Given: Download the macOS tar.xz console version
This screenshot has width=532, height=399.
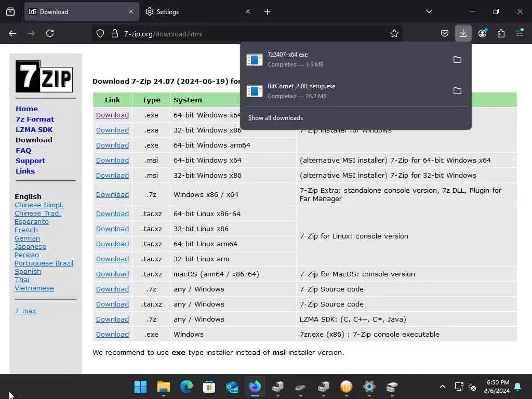Looking at the screenshot, I should point(112,274).
